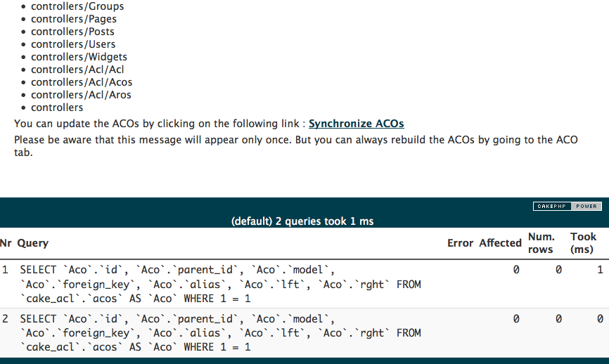Click the Query column header
Image resolution: width=609 pixels, height=364 pixels.
tap(33, 243)
